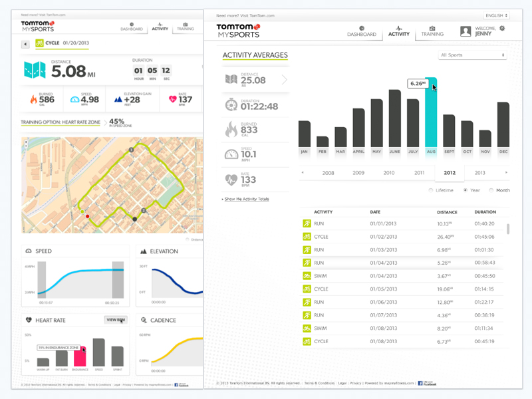Select the right grey handle on speed graph
This screenshot has width=532, height=399.
118,279
